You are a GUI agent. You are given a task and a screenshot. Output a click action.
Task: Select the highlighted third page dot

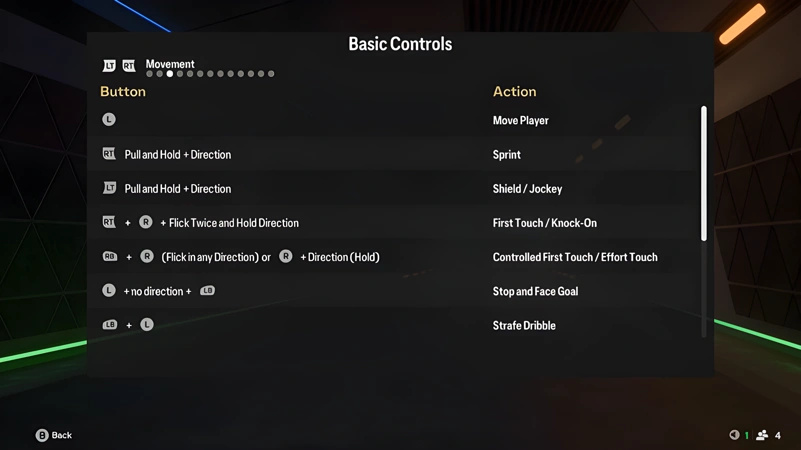pyautogui.click(x=170, y=74)
